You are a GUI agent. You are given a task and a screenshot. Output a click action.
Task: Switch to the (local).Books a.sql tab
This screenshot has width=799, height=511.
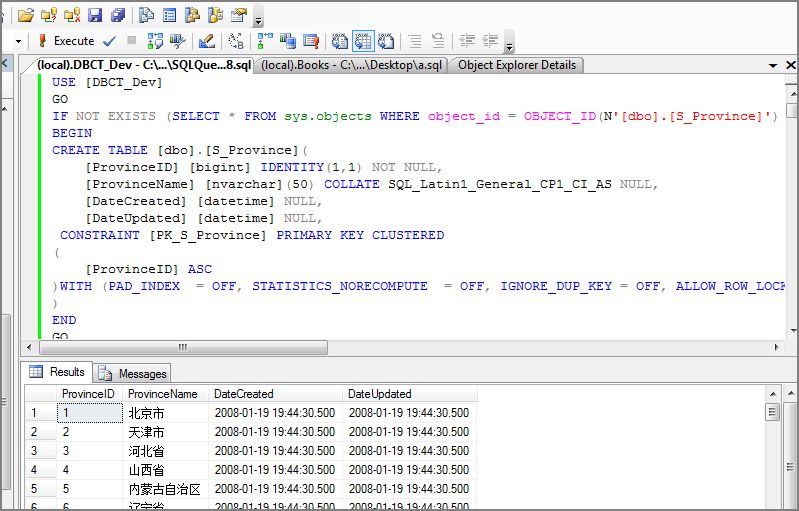pos(351,65)
